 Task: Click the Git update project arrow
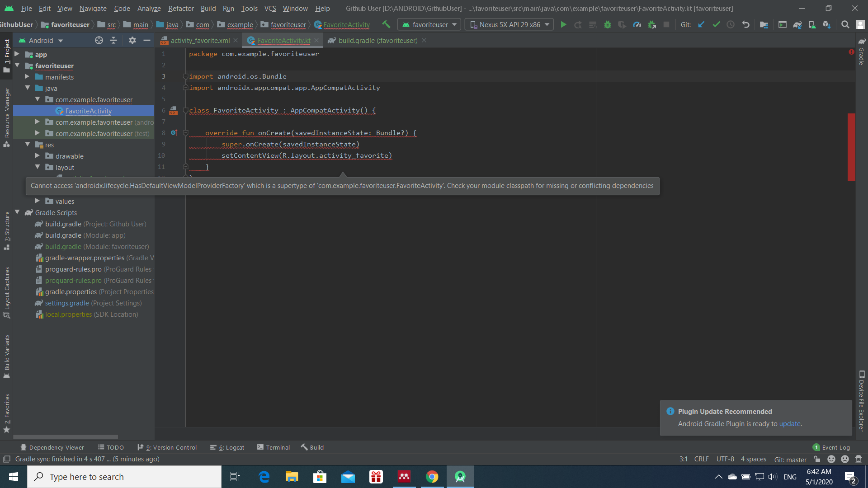[x=701, y=25]
